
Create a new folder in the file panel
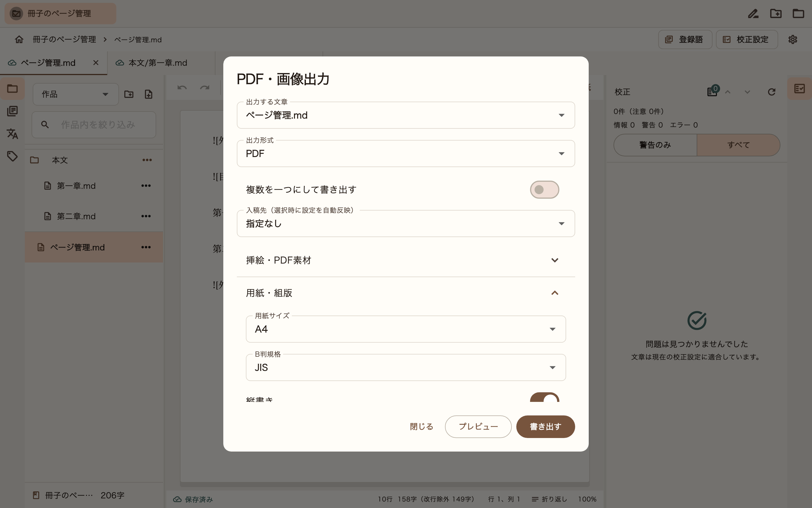129,95
